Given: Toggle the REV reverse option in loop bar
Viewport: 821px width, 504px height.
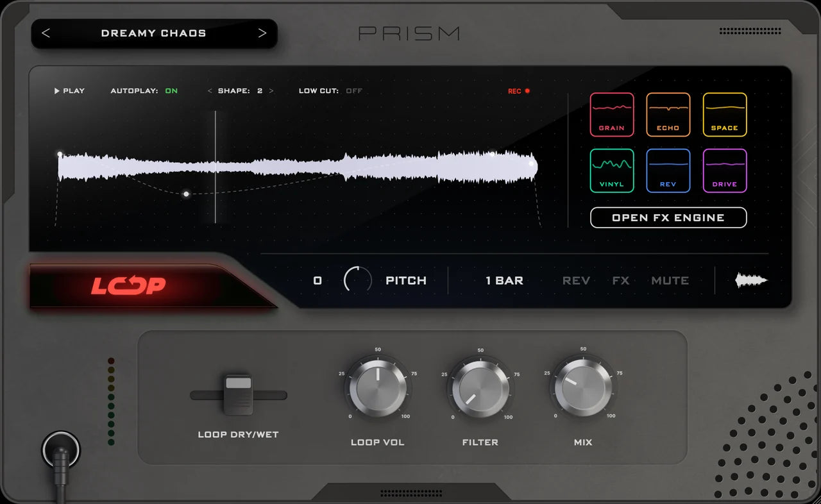Looking at the screenshot, I should (x=576, y=281).
